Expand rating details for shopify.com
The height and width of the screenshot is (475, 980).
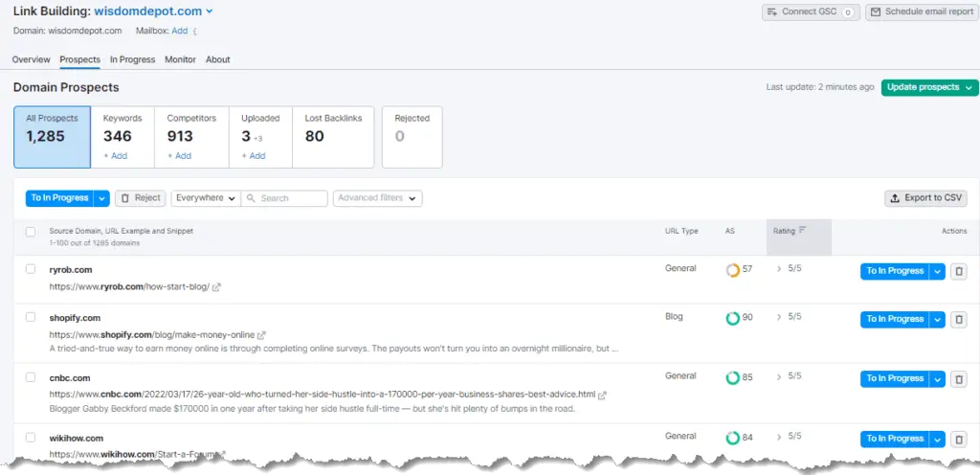point(779,317)
